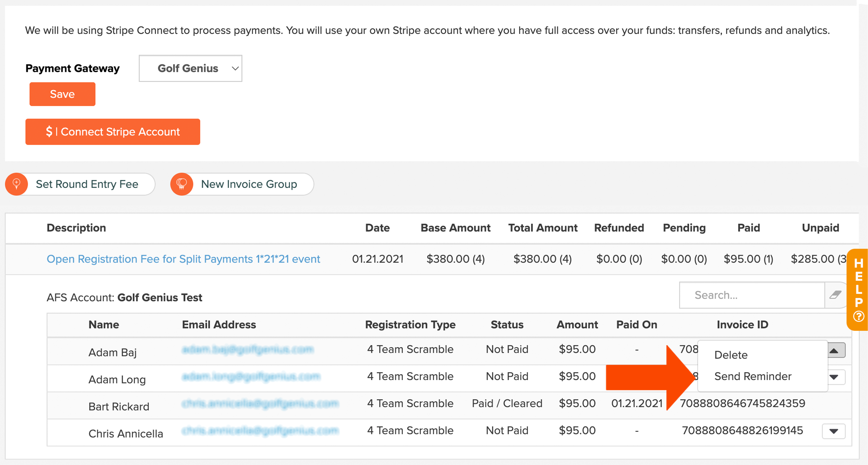This screenshot has height=465, width=868.
Task: Click New Invoice Group label
Action: pos(249,184)
